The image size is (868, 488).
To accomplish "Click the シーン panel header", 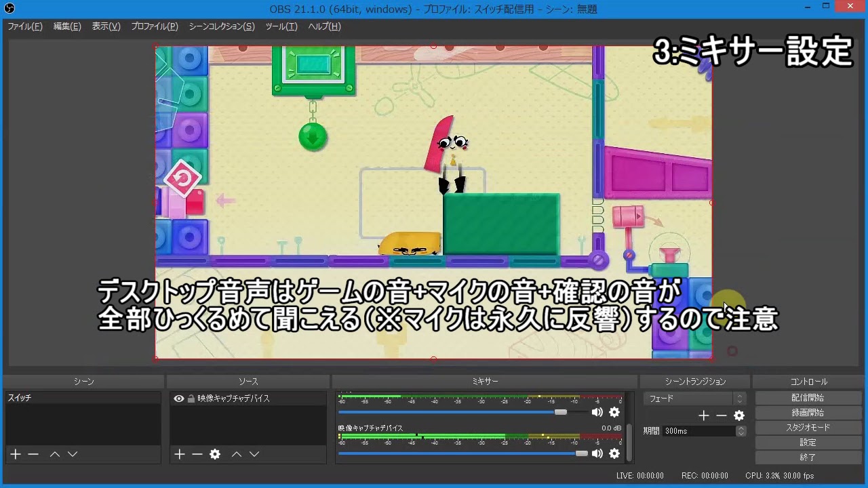I will pos(83,382).
